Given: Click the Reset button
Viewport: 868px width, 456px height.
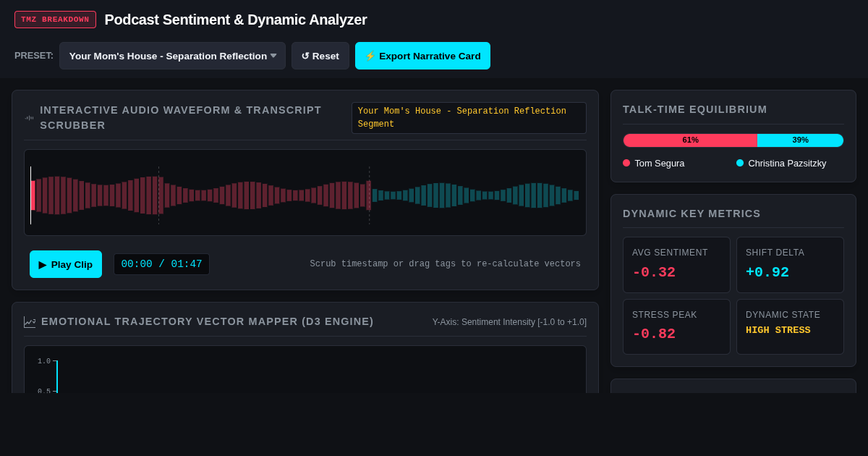Looking at the screenshot, I should click(320, 56).
